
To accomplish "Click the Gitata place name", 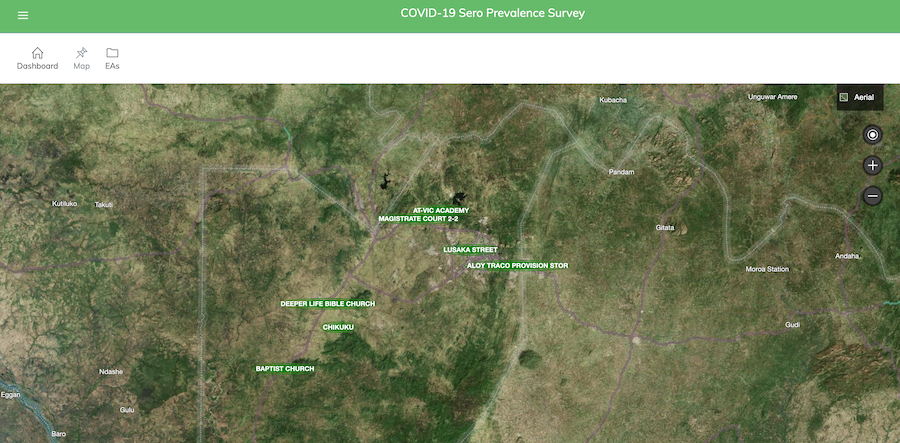I will tap(665, 228).
